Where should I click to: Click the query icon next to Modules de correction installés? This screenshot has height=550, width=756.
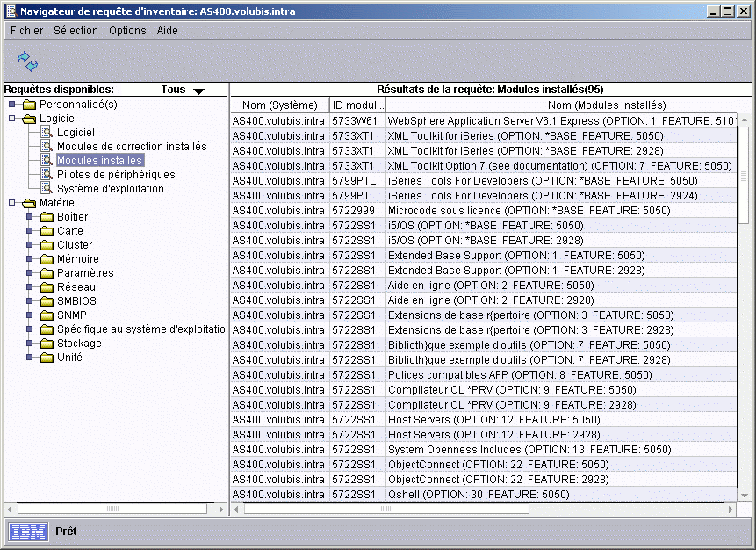coord(47,146)
